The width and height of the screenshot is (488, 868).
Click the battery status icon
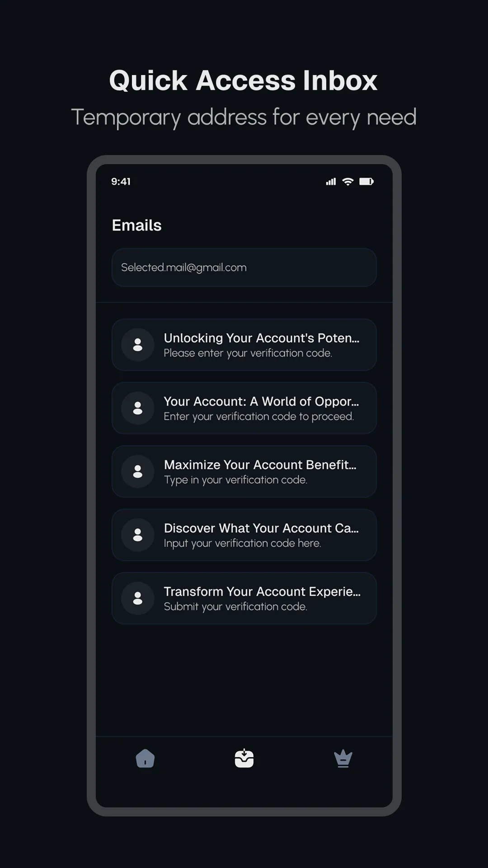(366, 181)
